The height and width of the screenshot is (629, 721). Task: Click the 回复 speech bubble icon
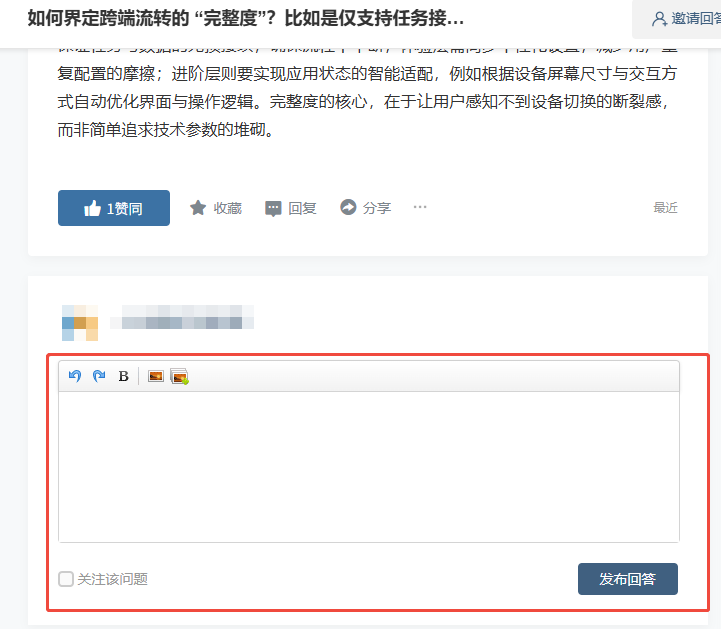click(x=273, y=208)
